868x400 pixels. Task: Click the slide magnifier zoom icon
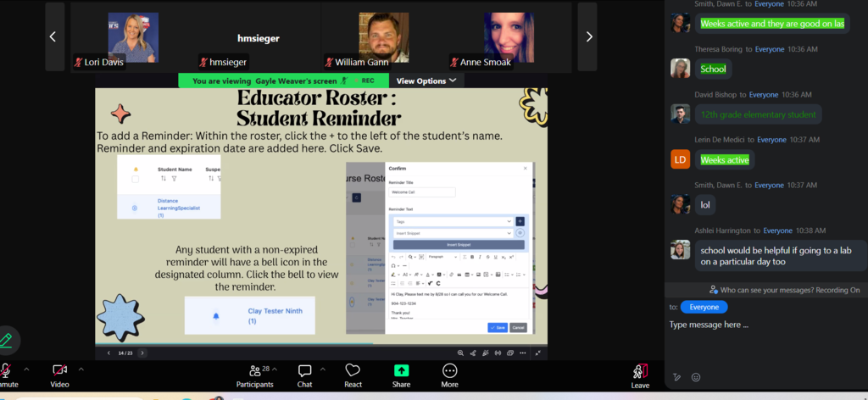(460, 353)
